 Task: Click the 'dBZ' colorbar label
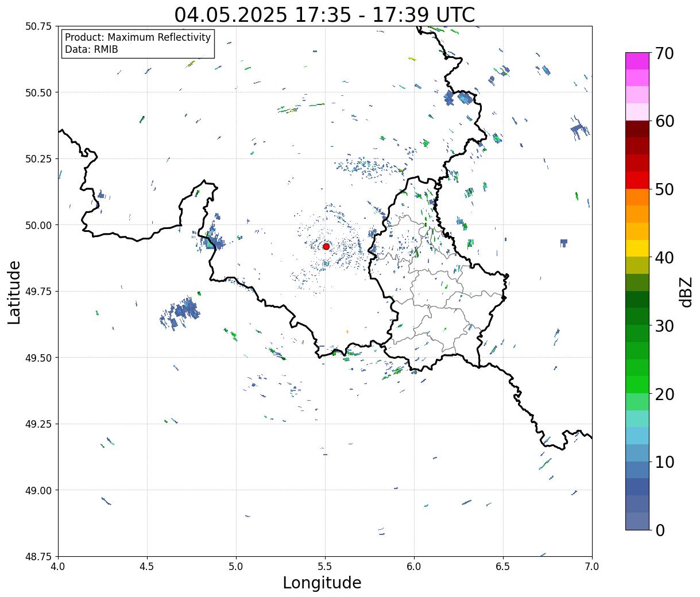click(x=686, y=291)
